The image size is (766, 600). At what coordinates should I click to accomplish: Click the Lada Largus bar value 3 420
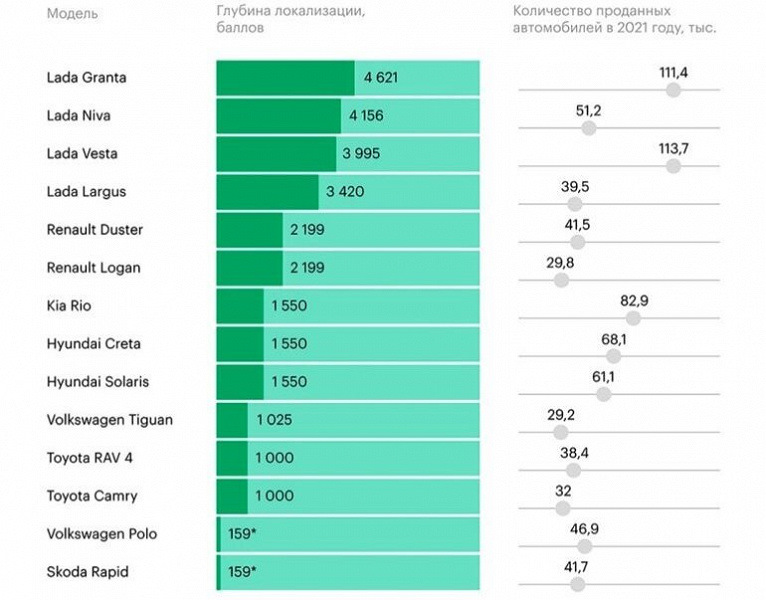[x=345, y=192]
